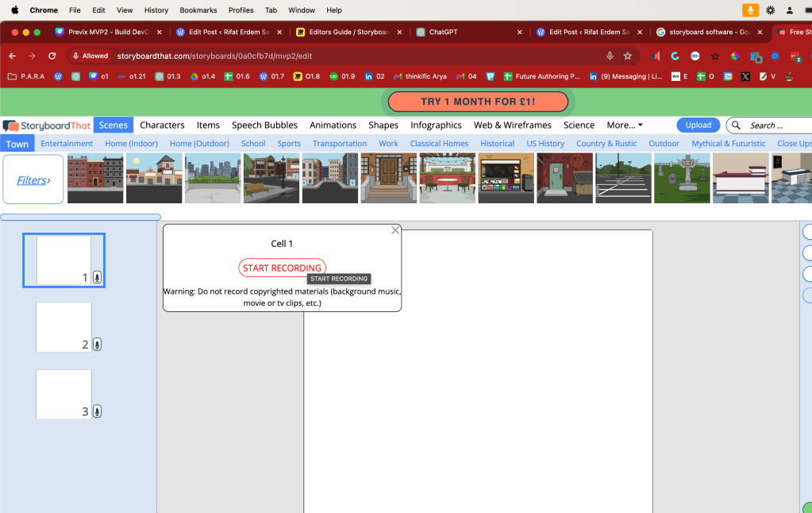Open the Filters panel
This screenshot has height=513, width=812.
click(x=33, y=179)
